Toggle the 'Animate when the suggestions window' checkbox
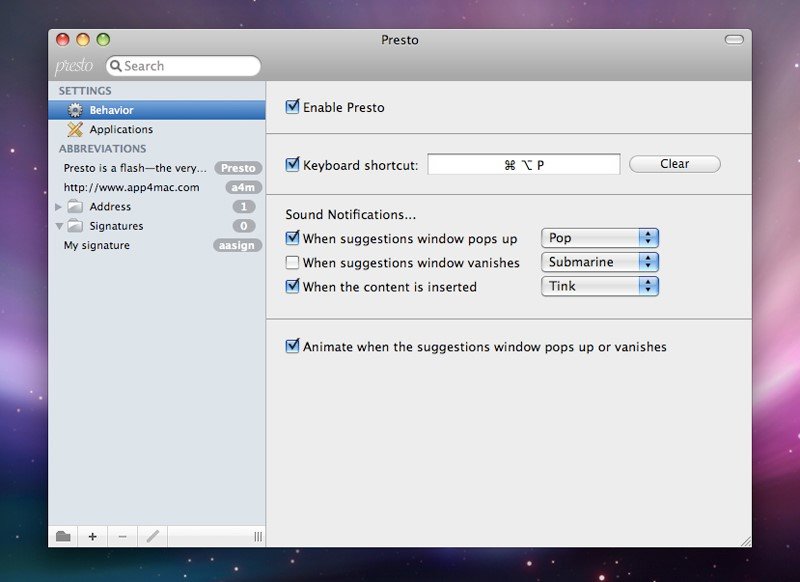800x582 pixels. click(292, 346)
